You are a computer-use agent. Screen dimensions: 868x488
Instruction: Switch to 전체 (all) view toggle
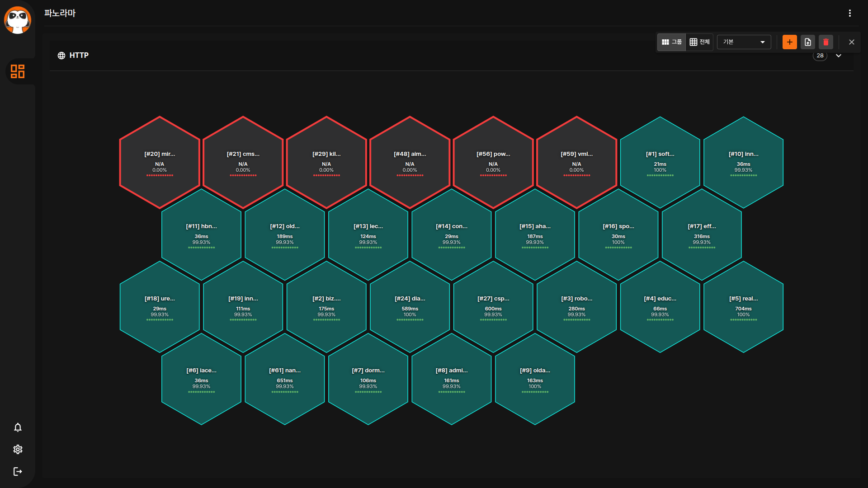[699, 42]
